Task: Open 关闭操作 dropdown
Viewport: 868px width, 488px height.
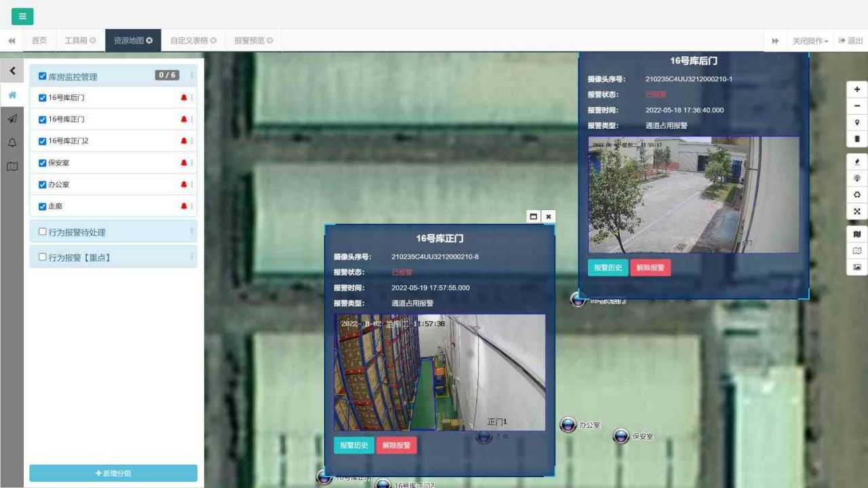Action: click(810, 41)
